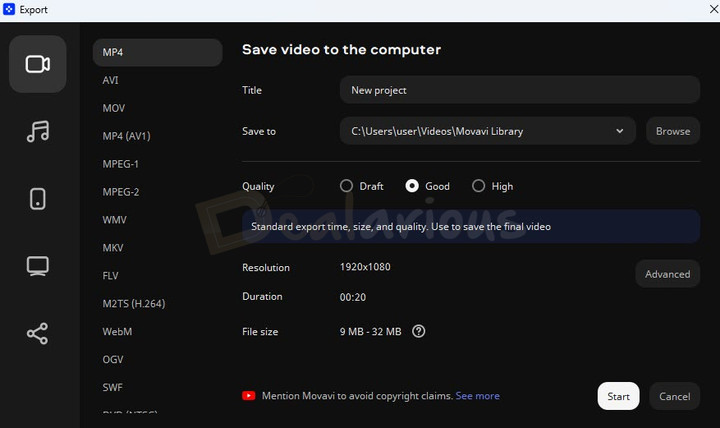720x428 pixels.
Task: Expand the Save to path dropdown arrow
Action: 619,131
